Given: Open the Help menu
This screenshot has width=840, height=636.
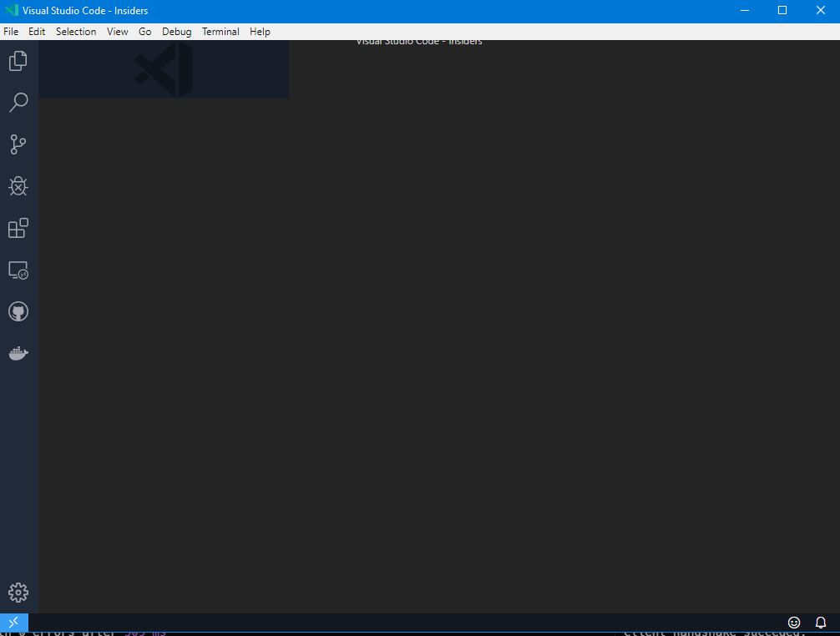Looking at the screenshot, I should click(260, 32).
